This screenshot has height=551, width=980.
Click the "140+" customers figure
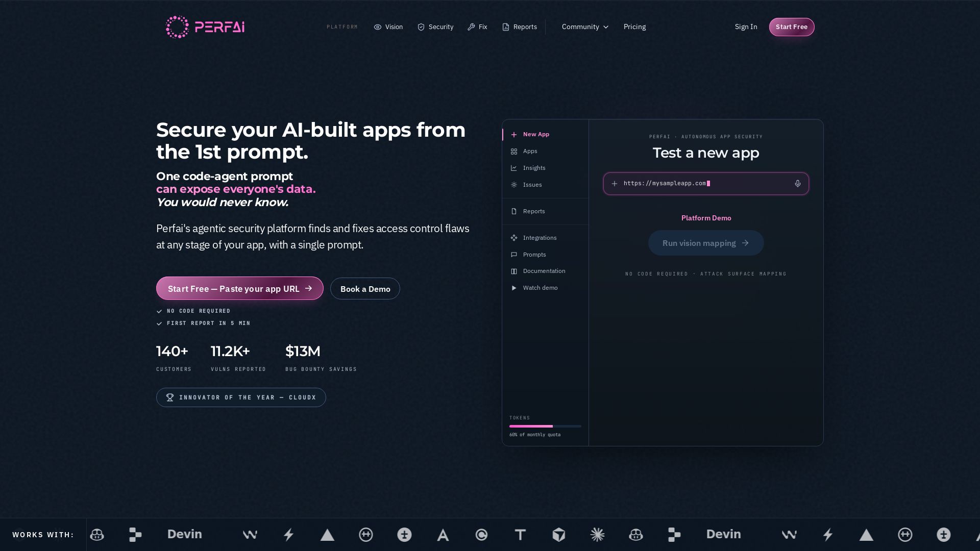(x=172, y=352)
